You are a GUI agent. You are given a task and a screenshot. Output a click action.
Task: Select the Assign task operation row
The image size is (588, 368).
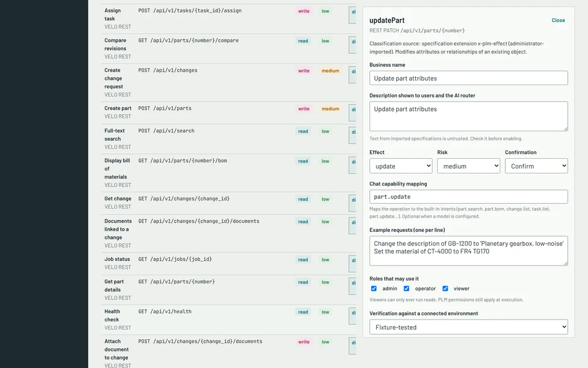tap(228, 19)
